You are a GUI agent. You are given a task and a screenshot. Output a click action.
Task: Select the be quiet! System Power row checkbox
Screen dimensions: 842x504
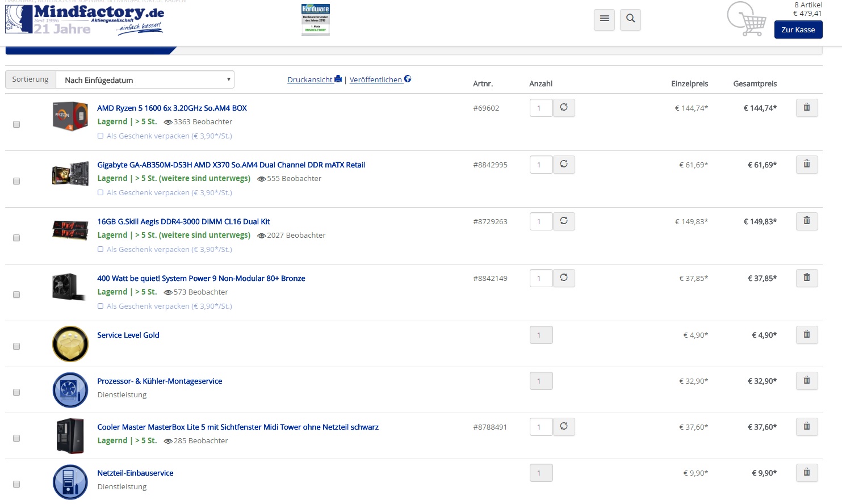click(16, 295)
